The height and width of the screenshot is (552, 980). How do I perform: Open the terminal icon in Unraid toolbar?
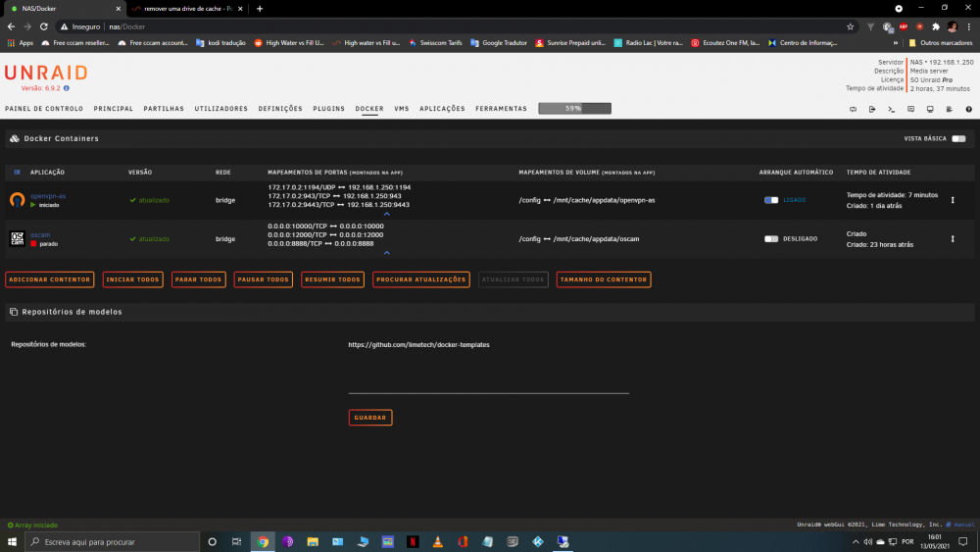click(891, 109)
